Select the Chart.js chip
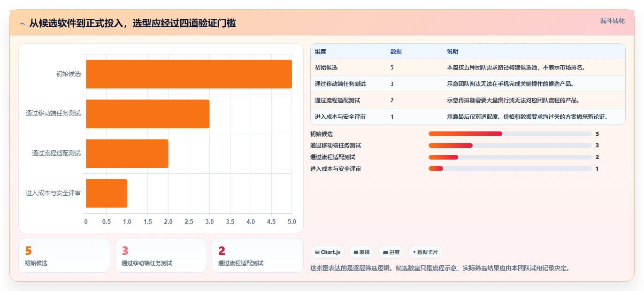 coord(328,252)
